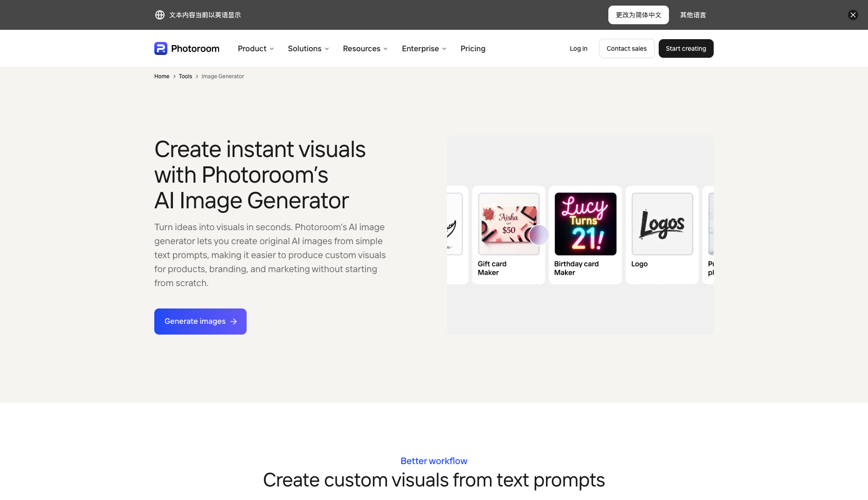
Task: Open the Gift card Maker thumbnail
Action: pos(509,224)
